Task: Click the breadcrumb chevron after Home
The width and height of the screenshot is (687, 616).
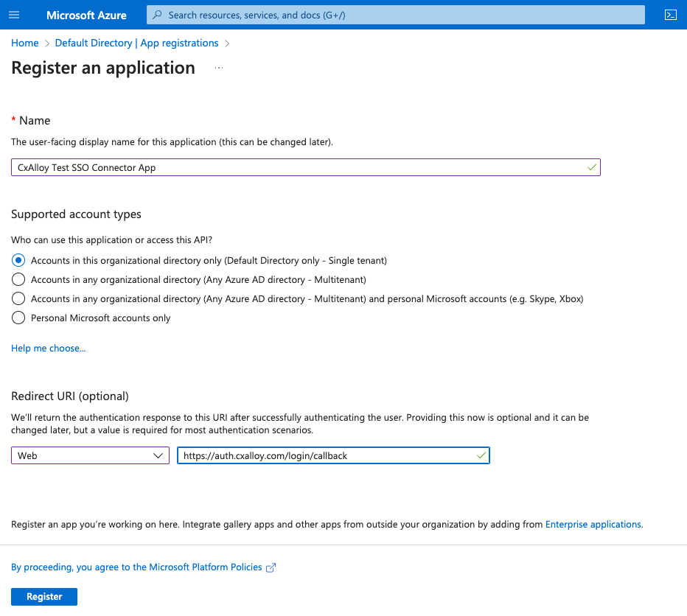Action: [x=47, y=43]
